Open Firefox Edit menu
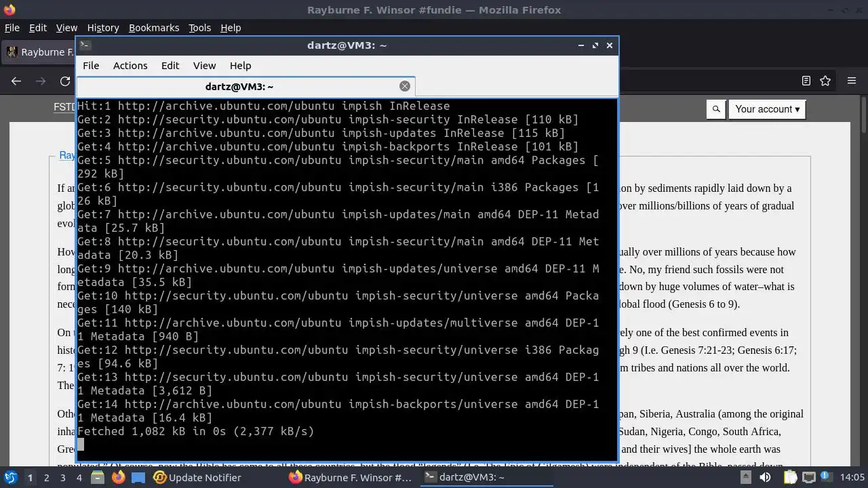 38,28
